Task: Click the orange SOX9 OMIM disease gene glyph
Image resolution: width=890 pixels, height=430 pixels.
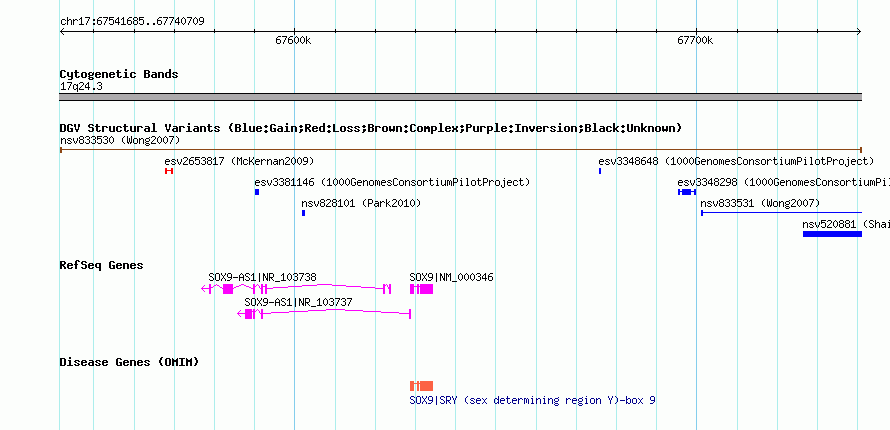Action: tap(422, 386)
